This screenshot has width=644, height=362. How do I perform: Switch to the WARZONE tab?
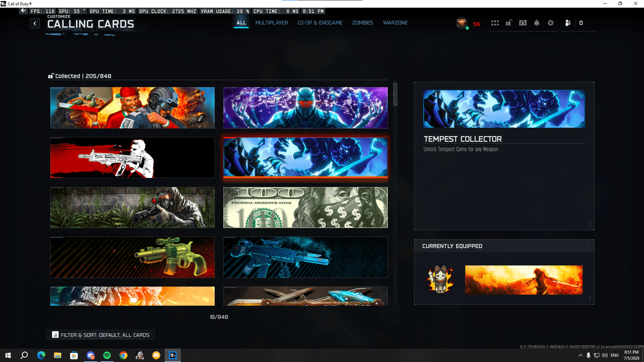pos(395,23)
